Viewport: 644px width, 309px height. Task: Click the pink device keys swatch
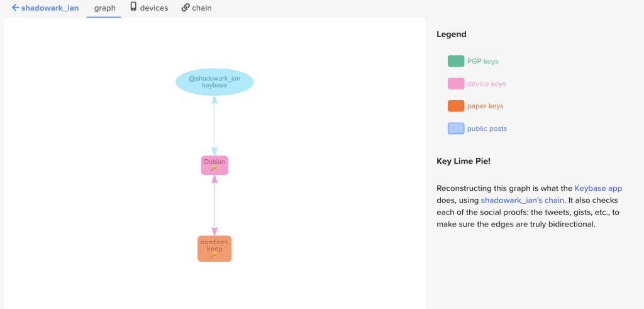point(455,84)
